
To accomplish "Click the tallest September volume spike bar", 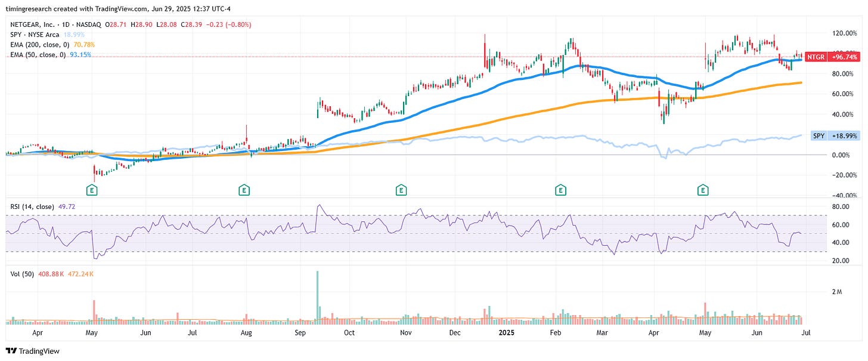I will [x=317, y=297].
